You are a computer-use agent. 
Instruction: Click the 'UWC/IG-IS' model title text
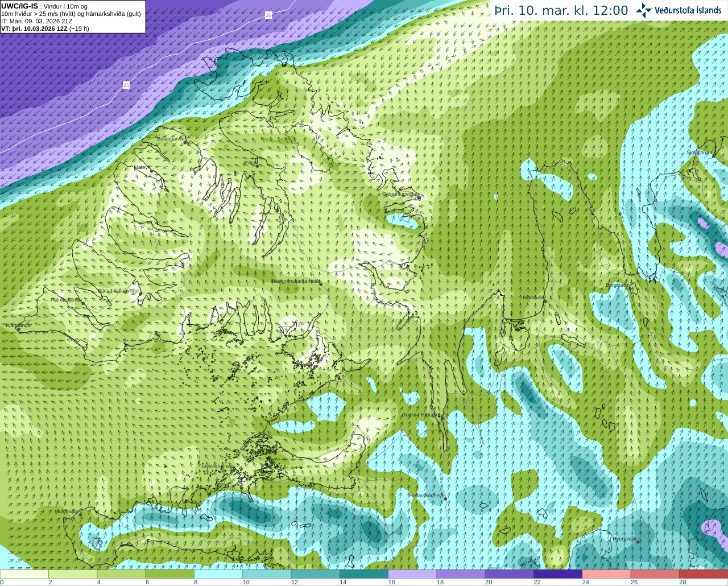[20, 6]
